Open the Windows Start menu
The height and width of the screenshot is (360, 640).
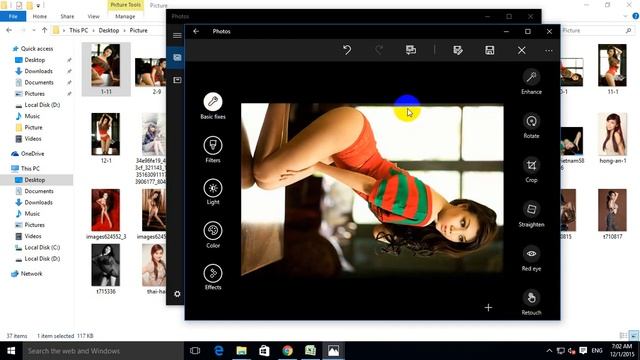pos(11,351)
